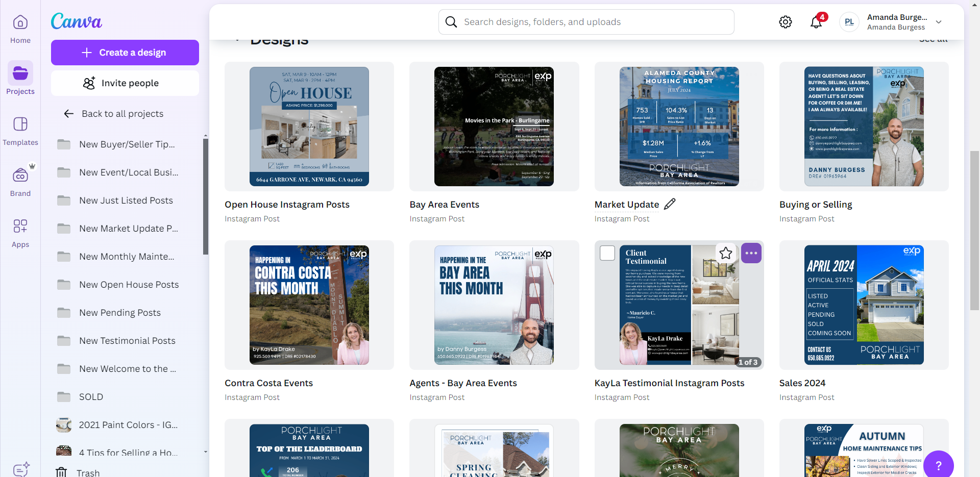Open the help question mark button
980x477 pixels.
tap(939, 465)
